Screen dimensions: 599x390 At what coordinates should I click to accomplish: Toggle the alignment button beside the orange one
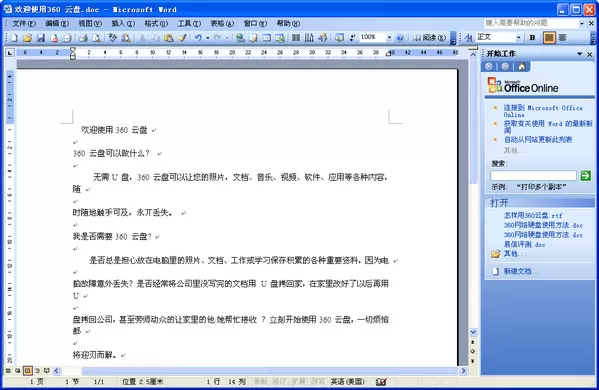click(x=562, y=37)
